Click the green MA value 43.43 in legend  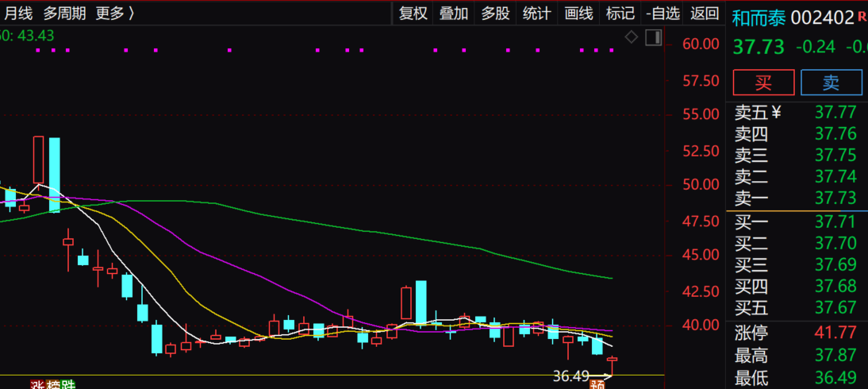(x=36, y=36)
